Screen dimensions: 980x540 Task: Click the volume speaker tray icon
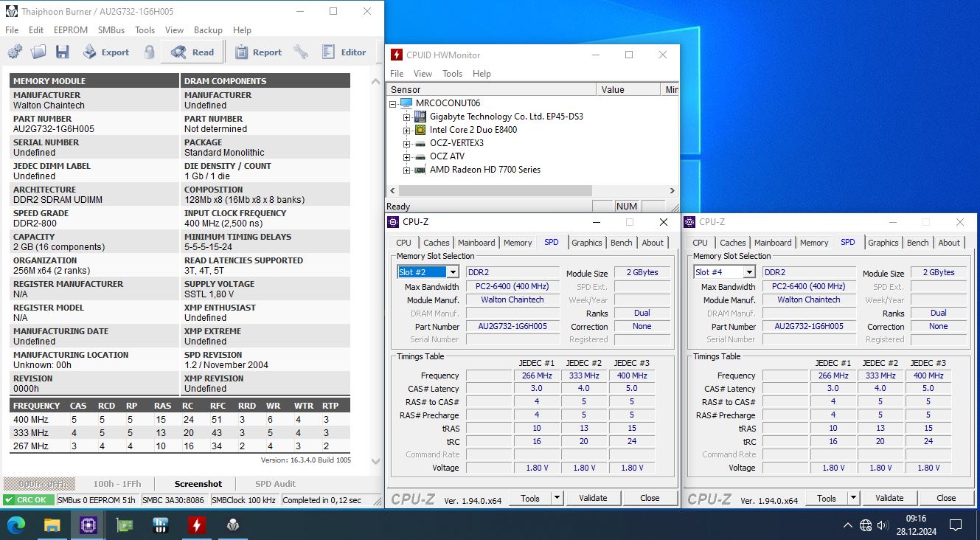coord(883,525)
